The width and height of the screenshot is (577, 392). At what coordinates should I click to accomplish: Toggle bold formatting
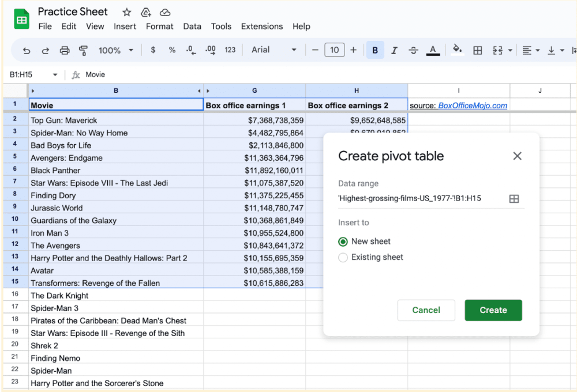pos(375,50)
